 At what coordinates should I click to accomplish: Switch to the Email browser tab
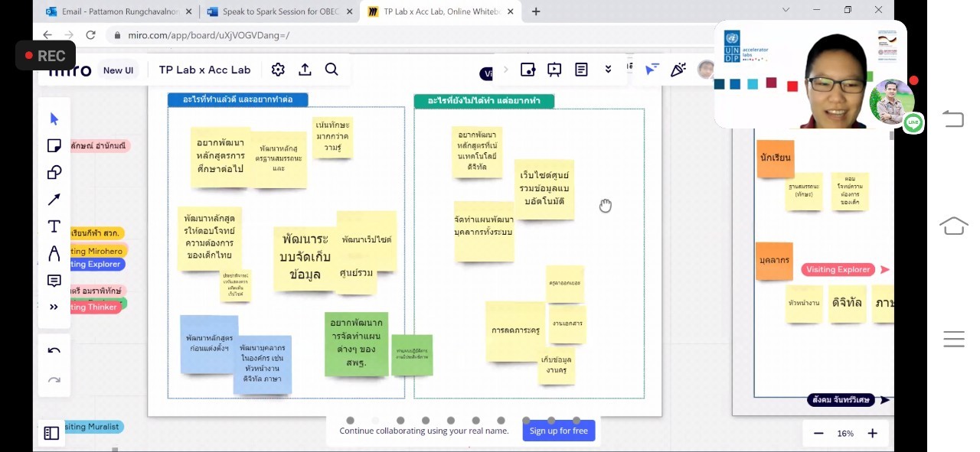[116, 11]
